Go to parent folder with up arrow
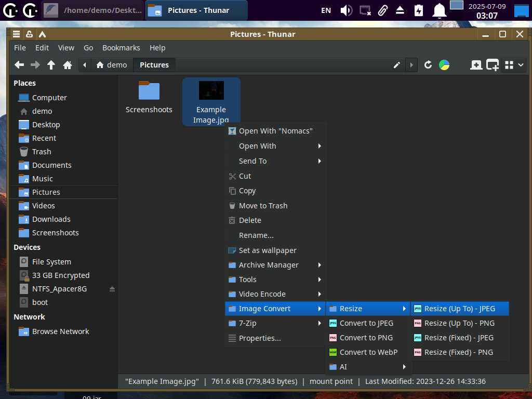The height and width of the screenshot is (399, 532). [51, 64]
